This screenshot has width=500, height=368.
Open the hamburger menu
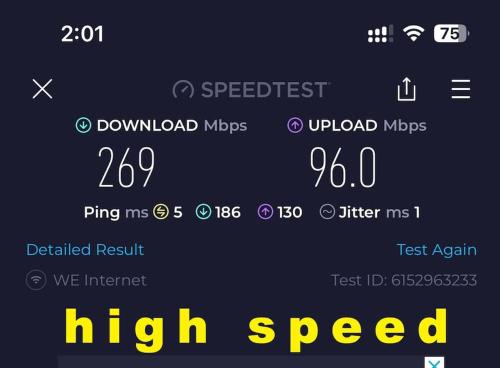[x=461, y=89]
